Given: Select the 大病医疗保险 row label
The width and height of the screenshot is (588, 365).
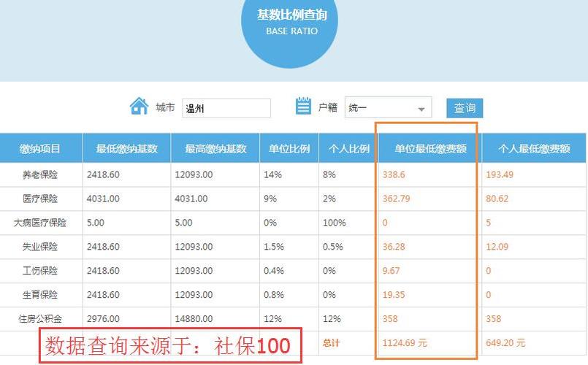Looking at the screenshot, I should pos(40,223).
